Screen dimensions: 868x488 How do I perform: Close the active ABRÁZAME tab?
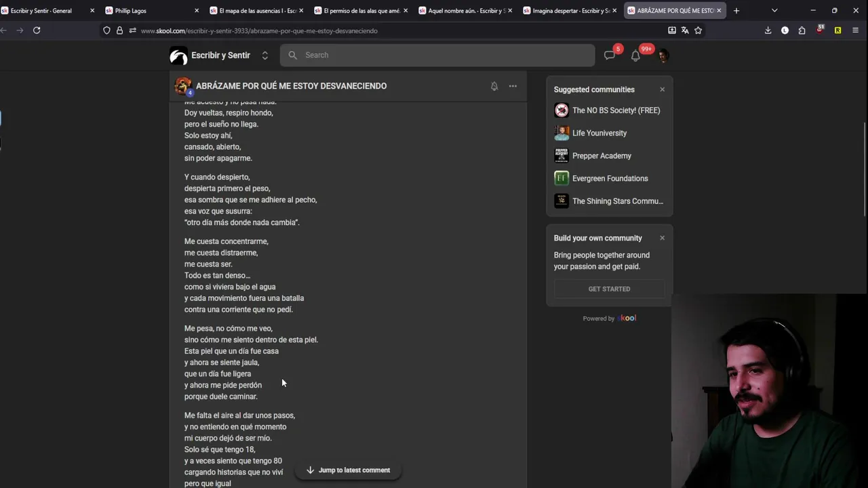[x=719, y=11]
